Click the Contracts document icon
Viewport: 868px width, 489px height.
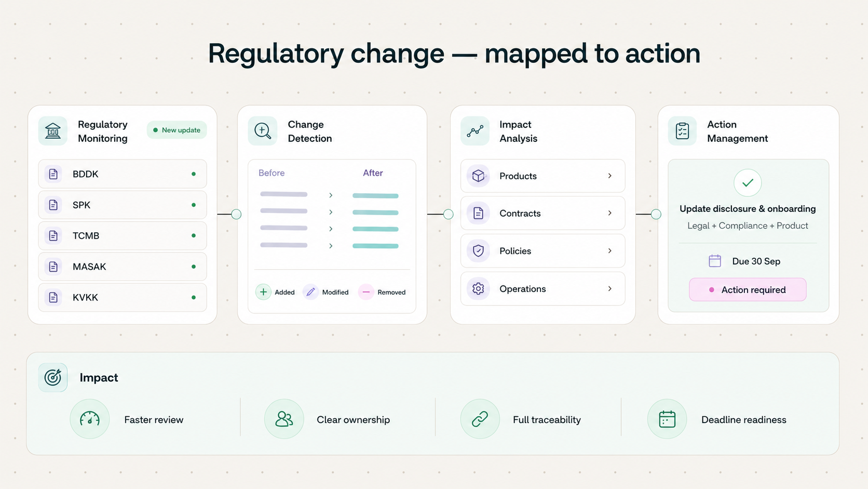point(478,213)
